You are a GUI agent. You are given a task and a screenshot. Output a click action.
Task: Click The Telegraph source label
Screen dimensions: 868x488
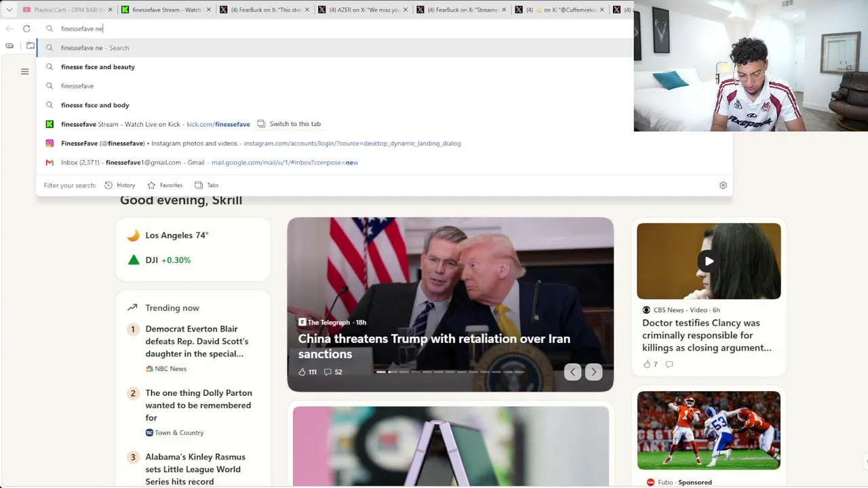(324, 323)
